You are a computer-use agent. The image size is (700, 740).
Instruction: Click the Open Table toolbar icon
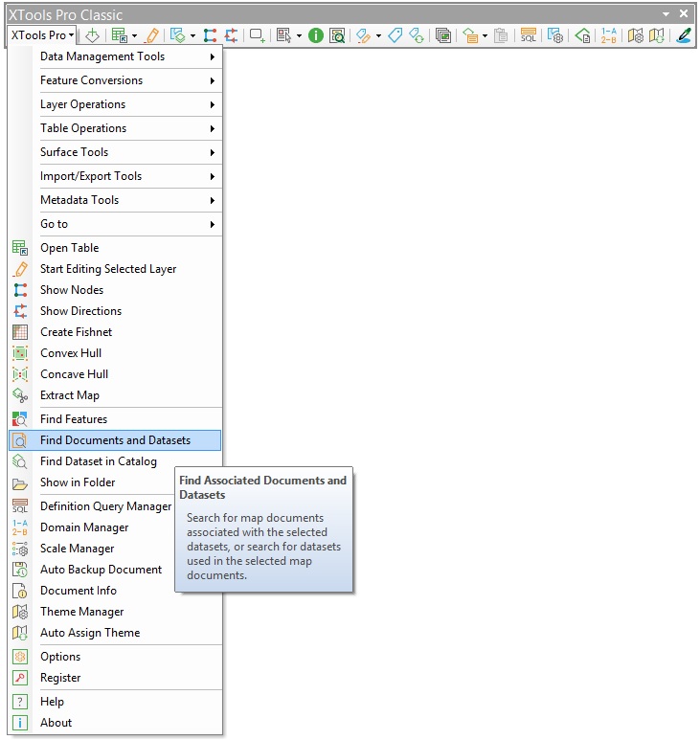tap(120, 35)
